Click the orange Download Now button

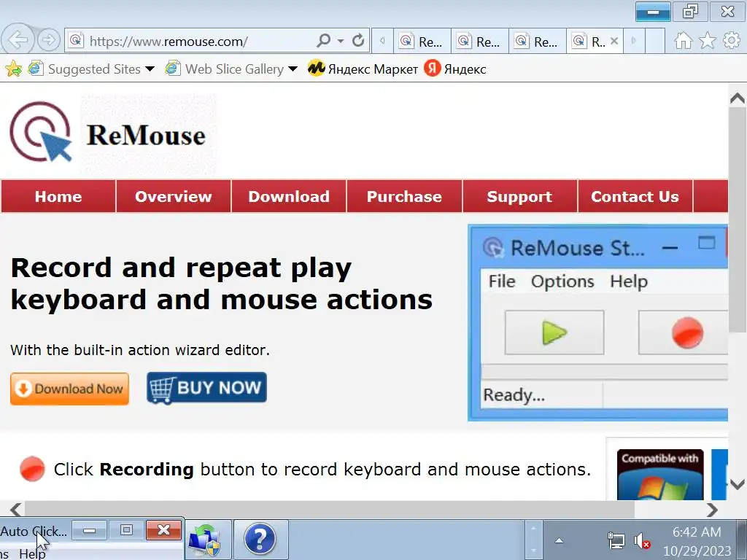click(69, 389)
